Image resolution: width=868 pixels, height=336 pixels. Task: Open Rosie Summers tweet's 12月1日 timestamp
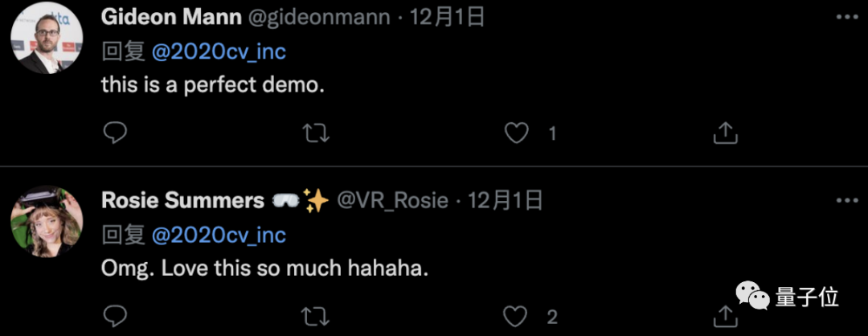click(506, 201)
